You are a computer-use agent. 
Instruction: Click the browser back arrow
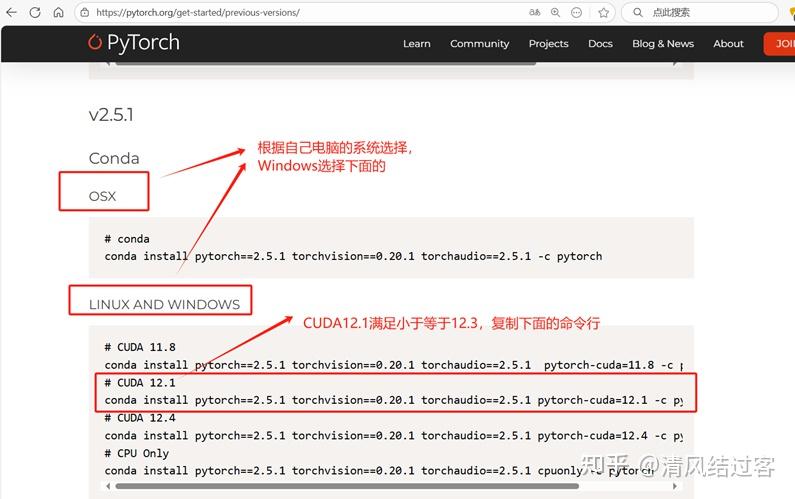click(11, 12)
